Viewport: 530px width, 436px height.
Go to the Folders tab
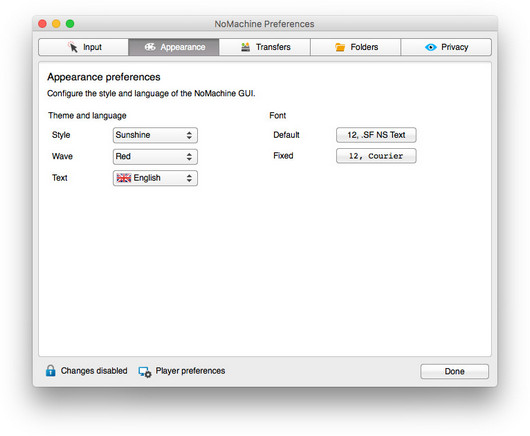[356, 47]
